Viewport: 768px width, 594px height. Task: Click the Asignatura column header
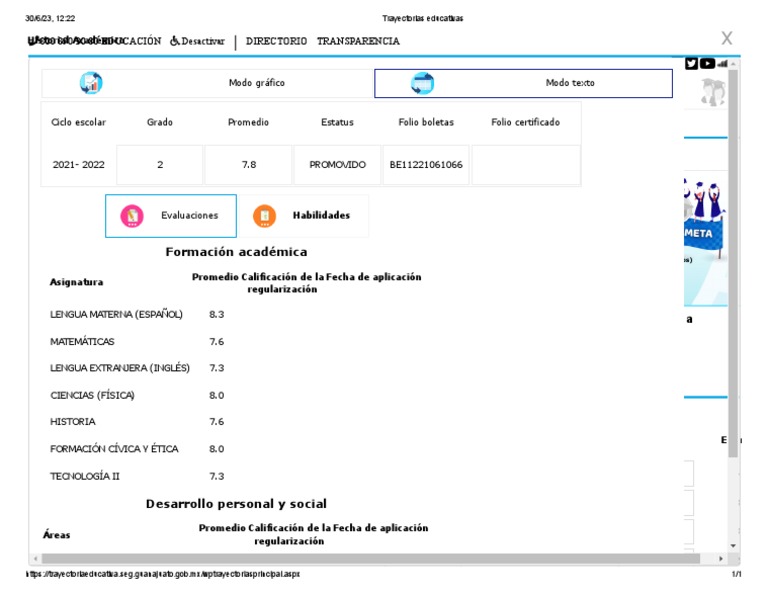pos(76,282)
